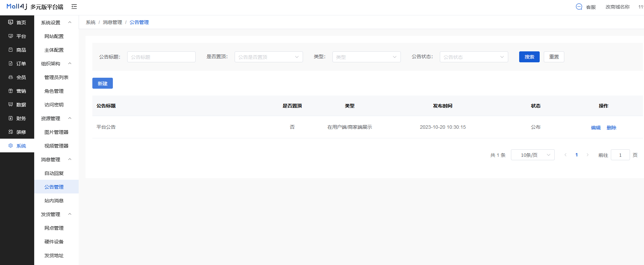This screenshot has height=265, width=644.
Task: Click the 公布 status cell
Action: click(536, 127)
